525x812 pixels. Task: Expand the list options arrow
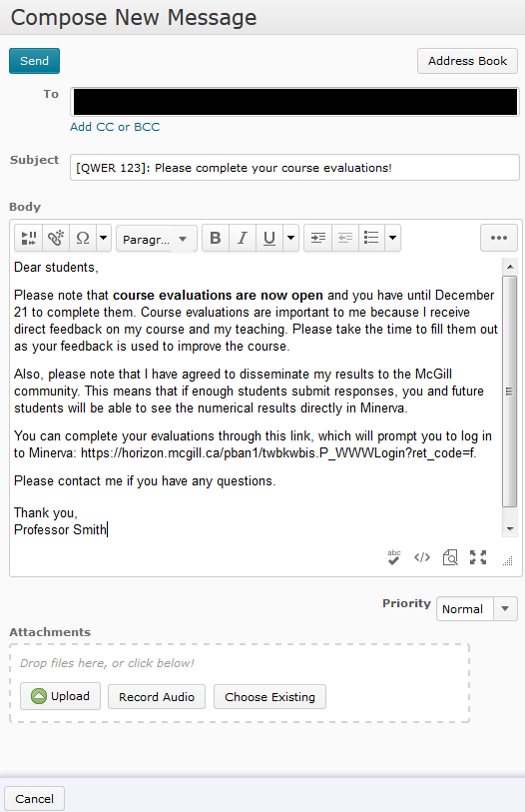[393, 239]
